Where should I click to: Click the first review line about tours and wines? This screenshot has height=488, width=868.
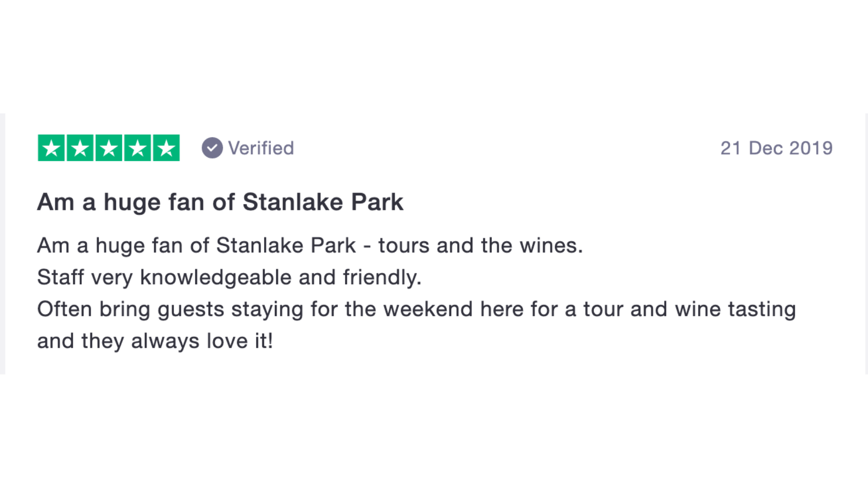point(310,245)
